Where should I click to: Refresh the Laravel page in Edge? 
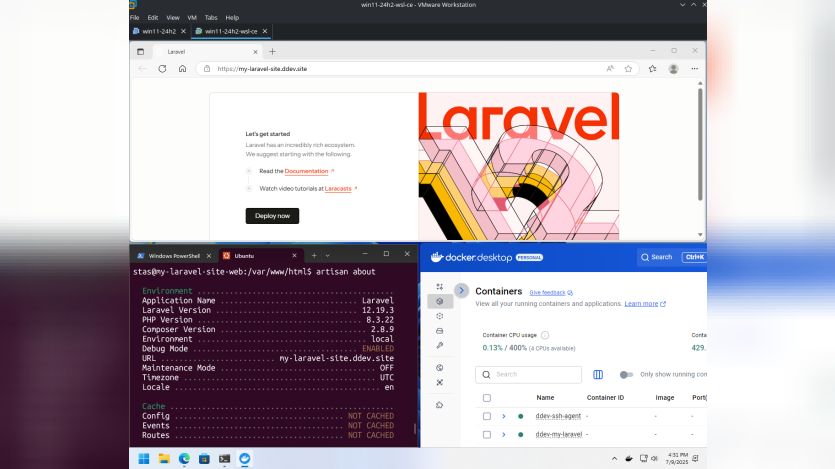[x=162, y=69]
